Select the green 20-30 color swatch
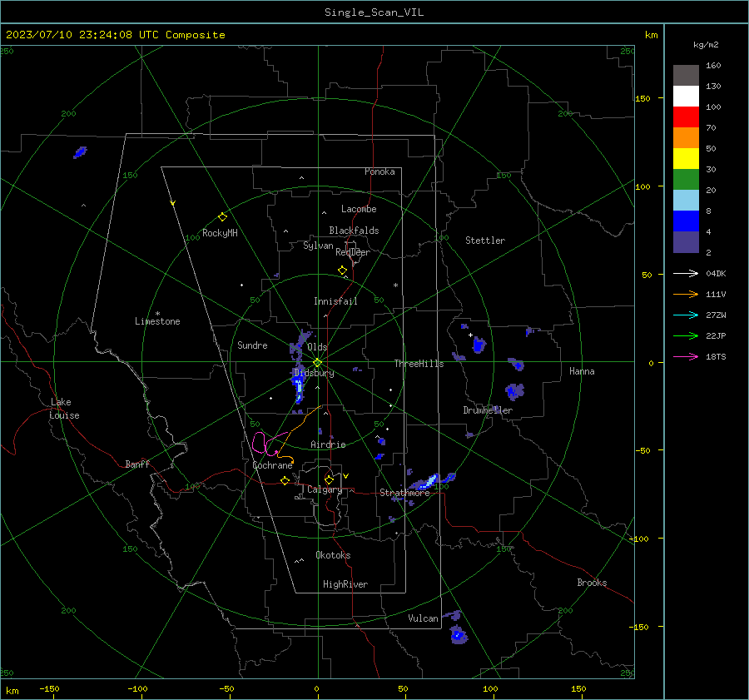The height and width of the screenshot is (700, 749). (686, 180)
